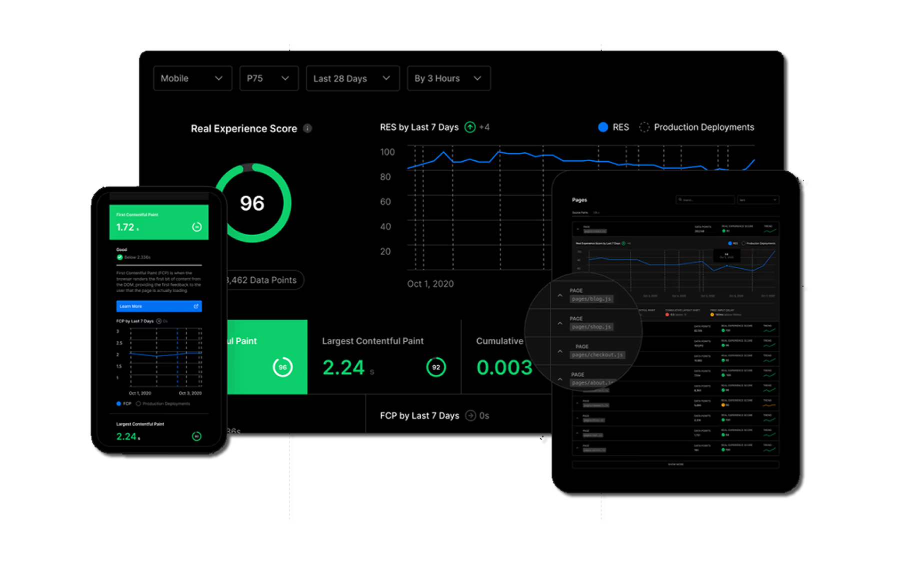The image size is (924, 570).
Task: Toggle Production Deployments legend on tablet chart
Action: [743, 243]
